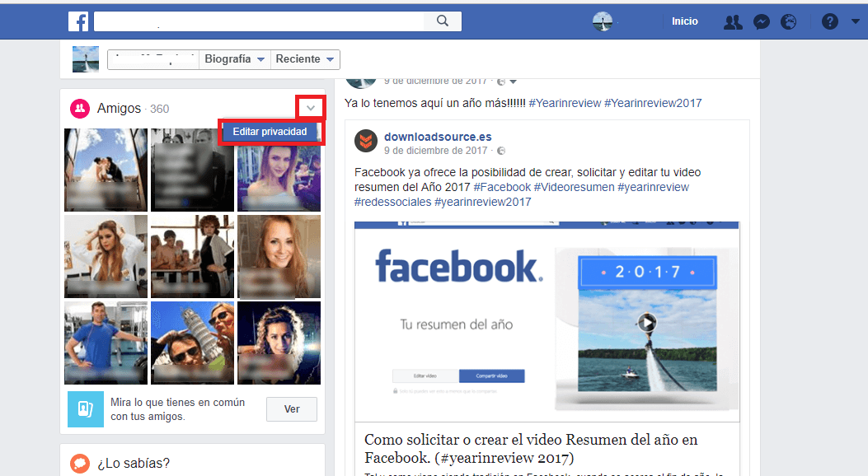Screen dimensions: 868x476
Task: Open downloadsource.es page link
Action: [x=438, y=137]
